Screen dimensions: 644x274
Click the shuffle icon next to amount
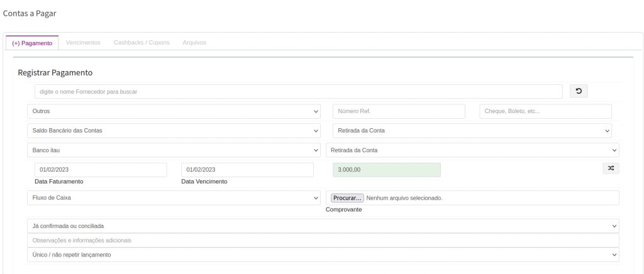pyautogui.click(x=611, y=168)
